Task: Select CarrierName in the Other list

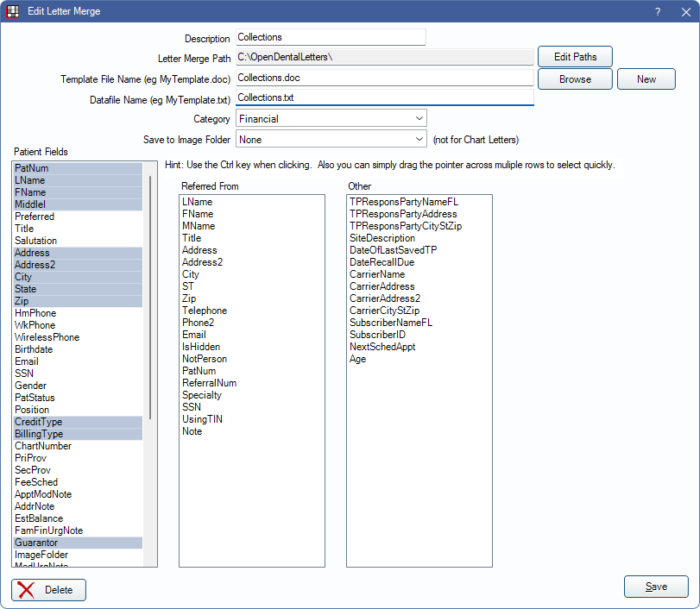Action: tap(376, 274)
